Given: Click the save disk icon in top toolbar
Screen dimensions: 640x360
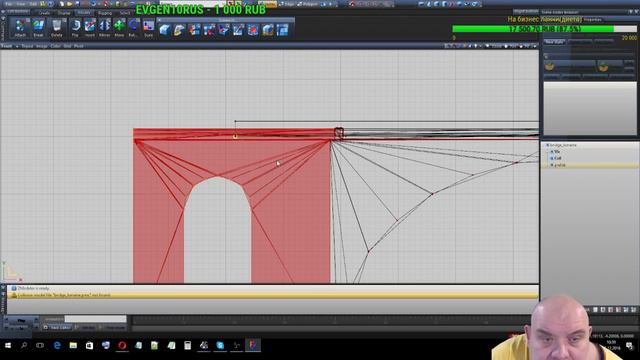Looking at the screenshot, I should click(78, 4).
